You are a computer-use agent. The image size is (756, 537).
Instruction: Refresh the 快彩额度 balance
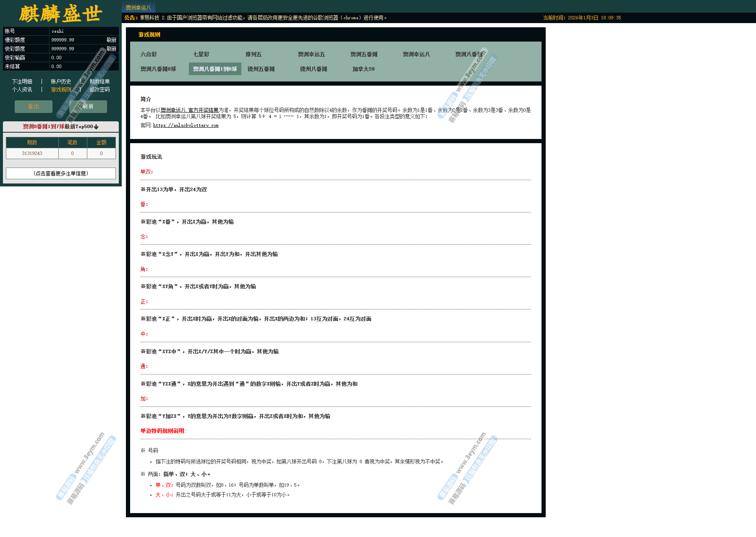point(111,49)
